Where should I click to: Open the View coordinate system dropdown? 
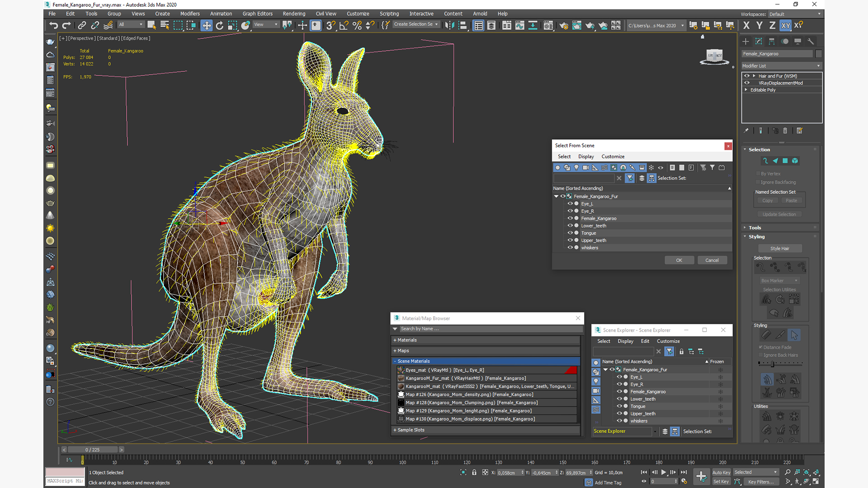coord(266,24)
